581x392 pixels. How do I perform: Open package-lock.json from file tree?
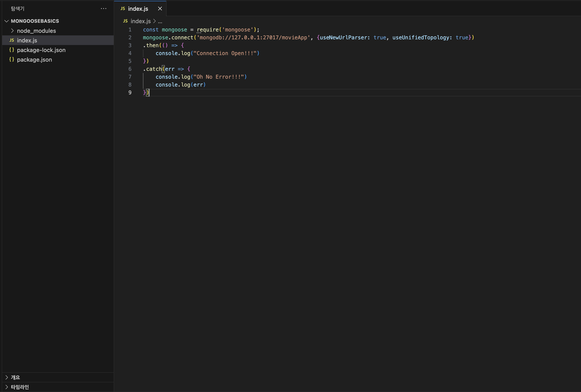(x=41, y=50)
